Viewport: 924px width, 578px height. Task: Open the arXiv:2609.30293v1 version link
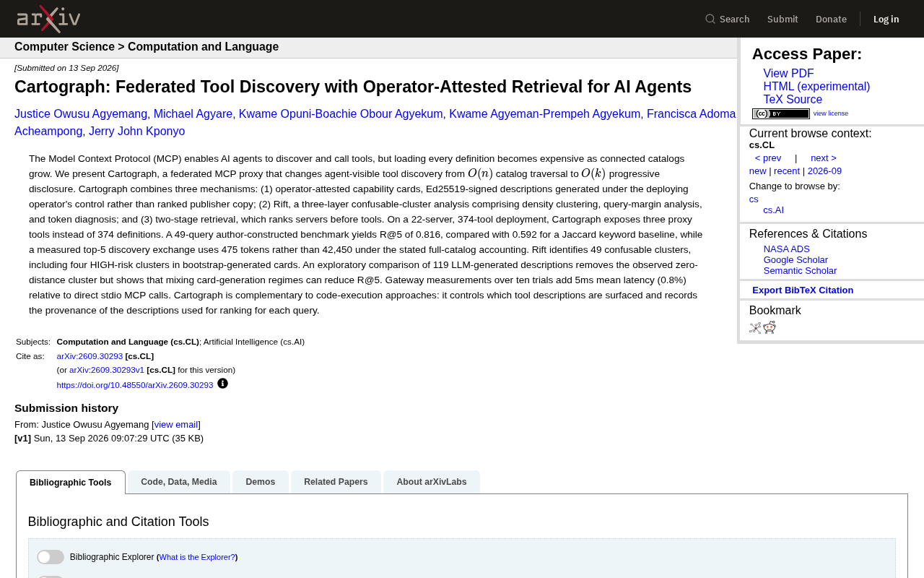[x=107, y=370]
